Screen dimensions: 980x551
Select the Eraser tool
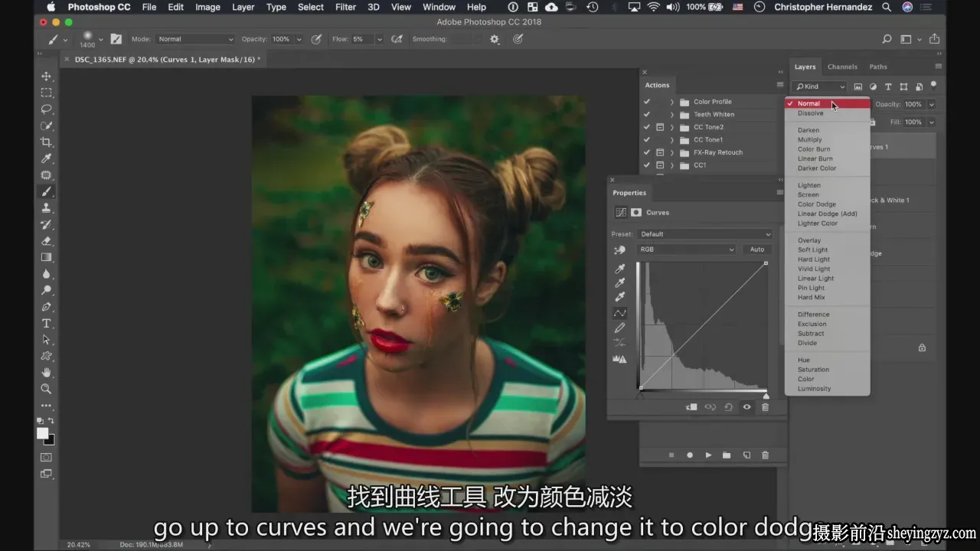[x=46, y=241]
